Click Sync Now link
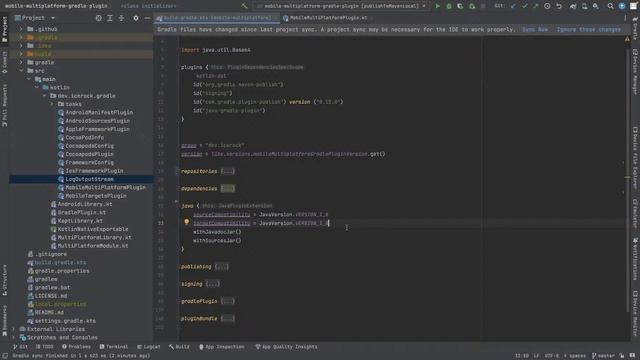The width and height of the screenshot is (640, 360). (x=535, y=29)
